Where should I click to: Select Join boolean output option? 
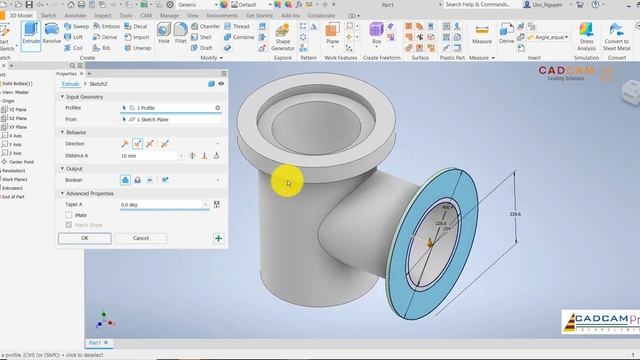(x=125, y=180)
